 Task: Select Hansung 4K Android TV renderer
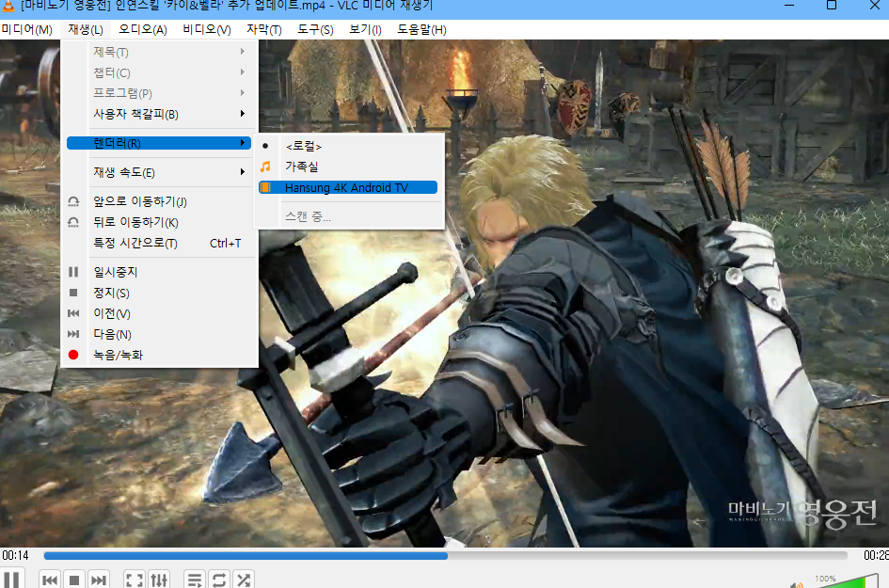tap(348, 187)
